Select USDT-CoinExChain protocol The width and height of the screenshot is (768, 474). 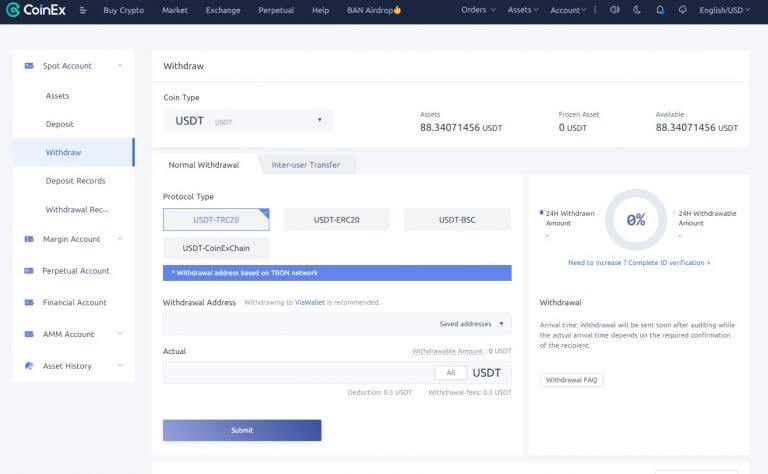pos(216,248)
